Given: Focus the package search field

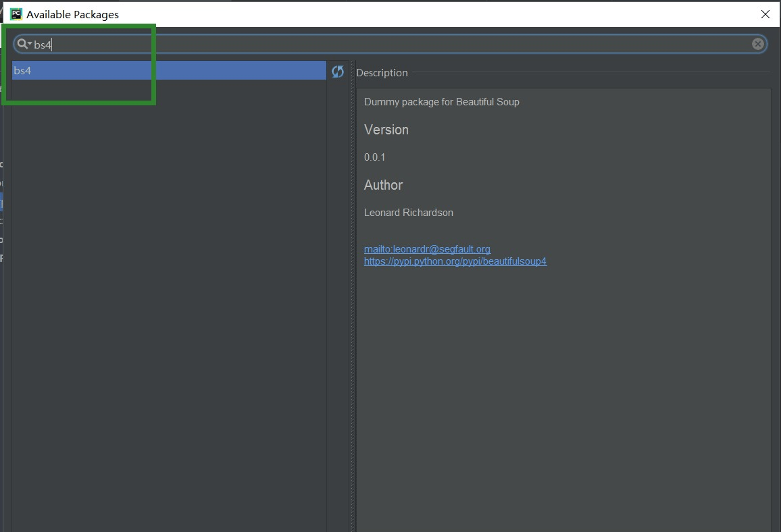Looking at the screenshot, I should point(390,45).
